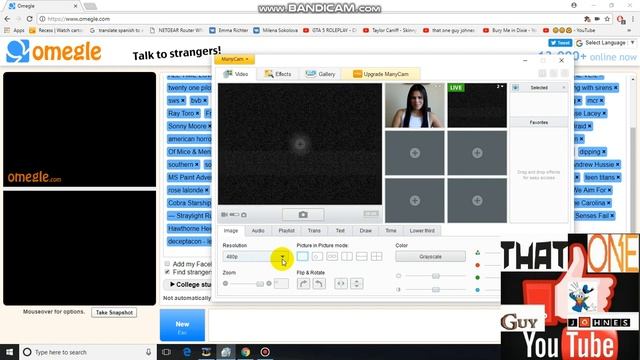Toggle the switch icon under preview
This screenshot has width=640, height=360.
pos(234,215)
